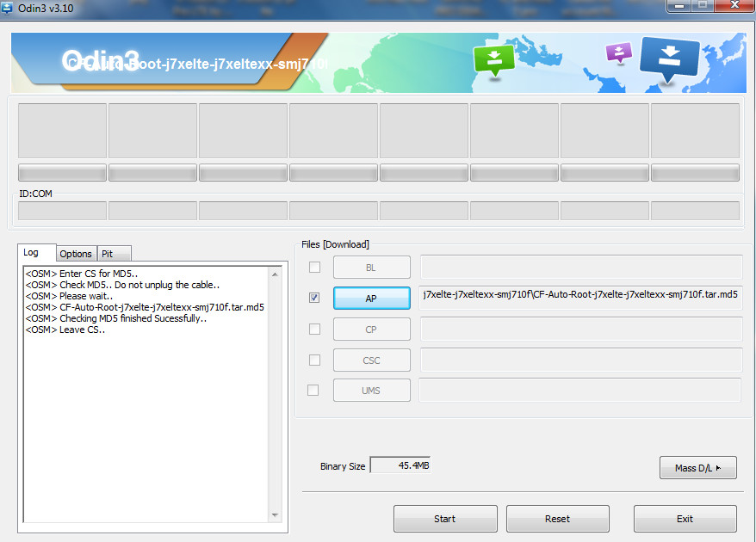Enable the BL file checkbox

314,267
